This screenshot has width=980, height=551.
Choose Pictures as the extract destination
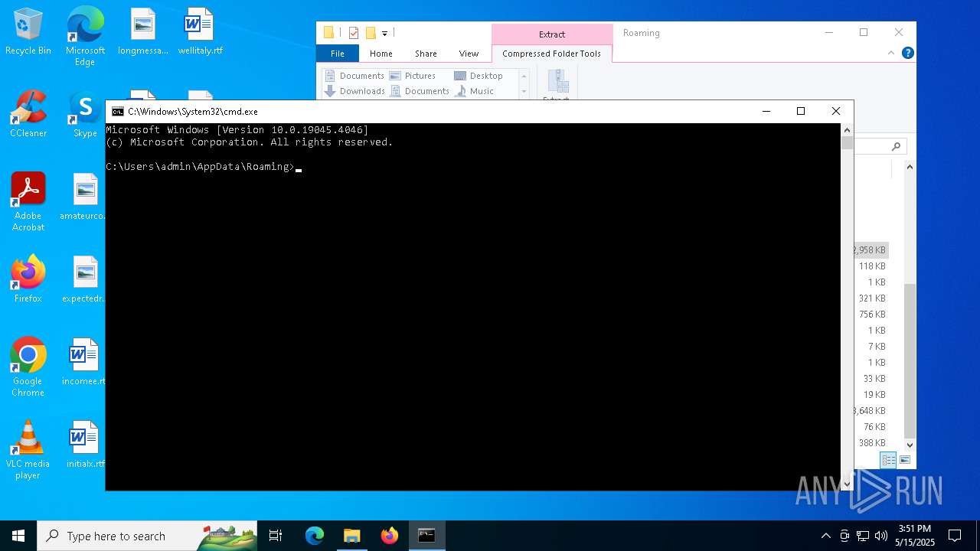pyautogui.click(x=413, y=76)
